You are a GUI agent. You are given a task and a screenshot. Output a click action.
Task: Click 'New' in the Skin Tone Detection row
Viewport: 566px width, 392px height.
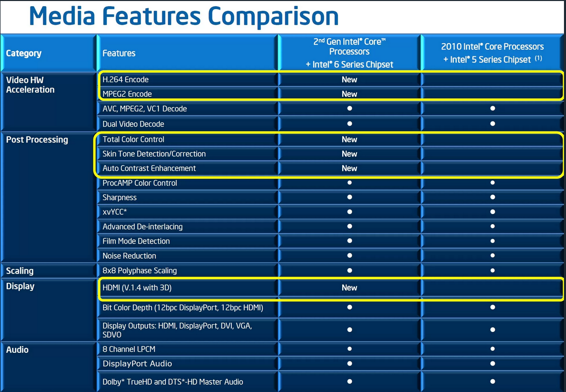tap(349, 154)
